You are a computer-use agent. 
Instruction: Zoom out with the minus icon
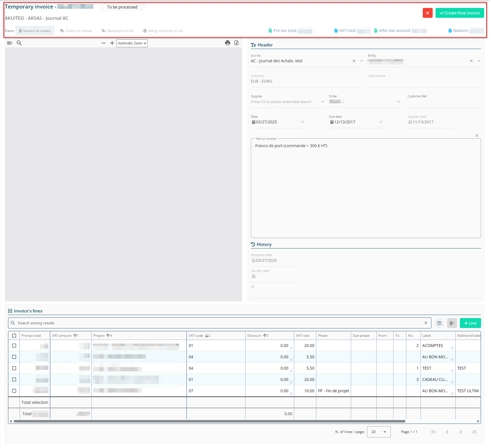[104, 43]
